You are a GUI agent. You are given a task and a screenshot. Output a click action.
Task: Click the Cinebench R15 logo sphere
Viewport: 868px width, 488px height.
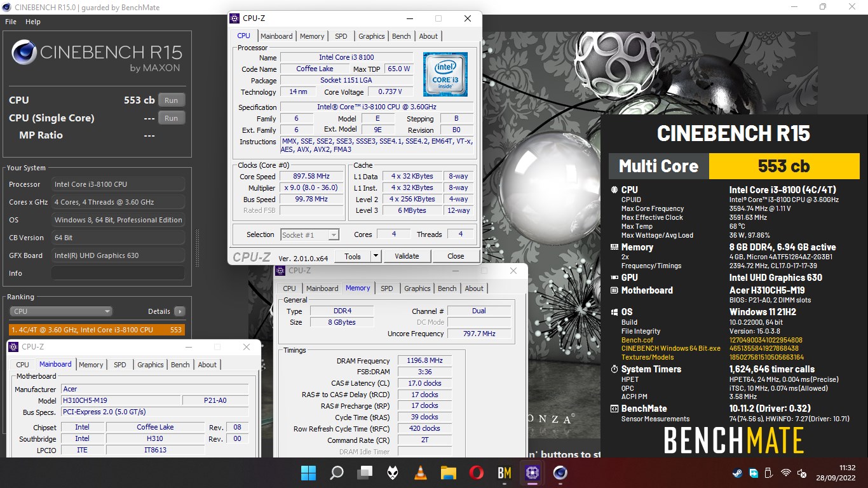pyautogui.click(x=24, y=53)
